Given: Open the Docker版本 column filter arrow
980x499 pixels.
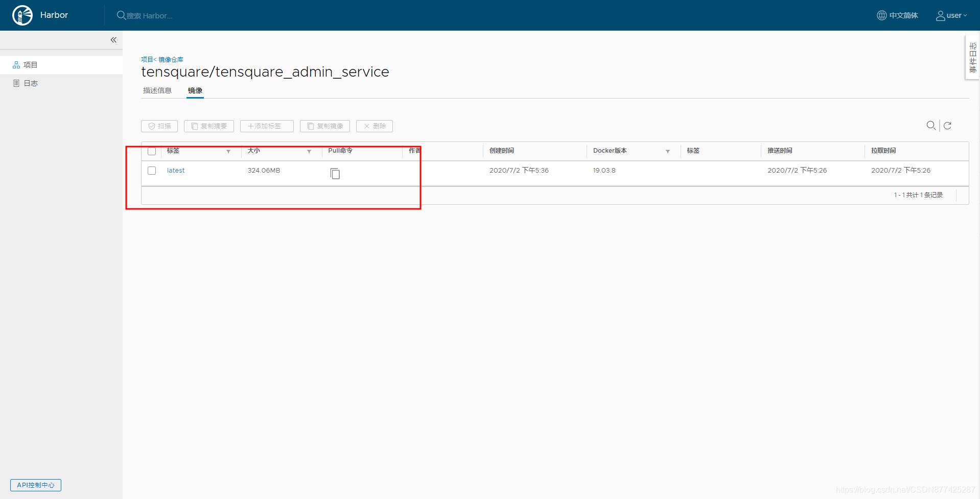Looking at the screenshot, I should pos(668,152).
